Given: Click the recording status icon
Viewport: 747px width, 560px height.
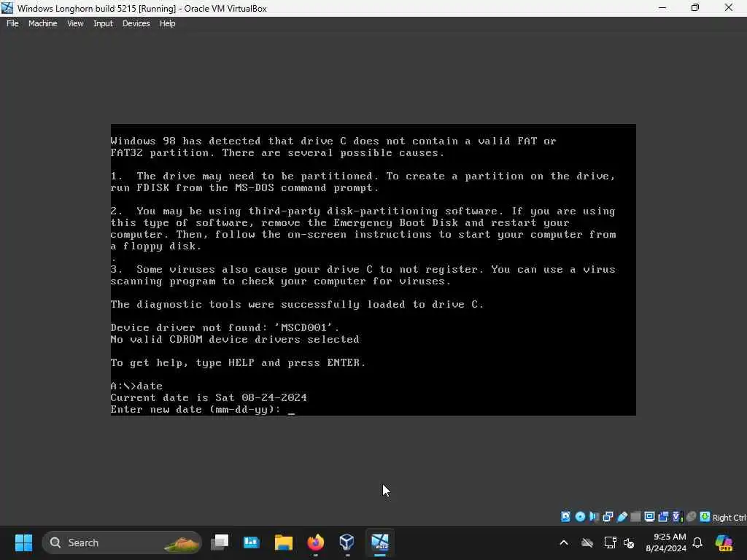Looking at the screenshot, I should [x=663, y=517].
